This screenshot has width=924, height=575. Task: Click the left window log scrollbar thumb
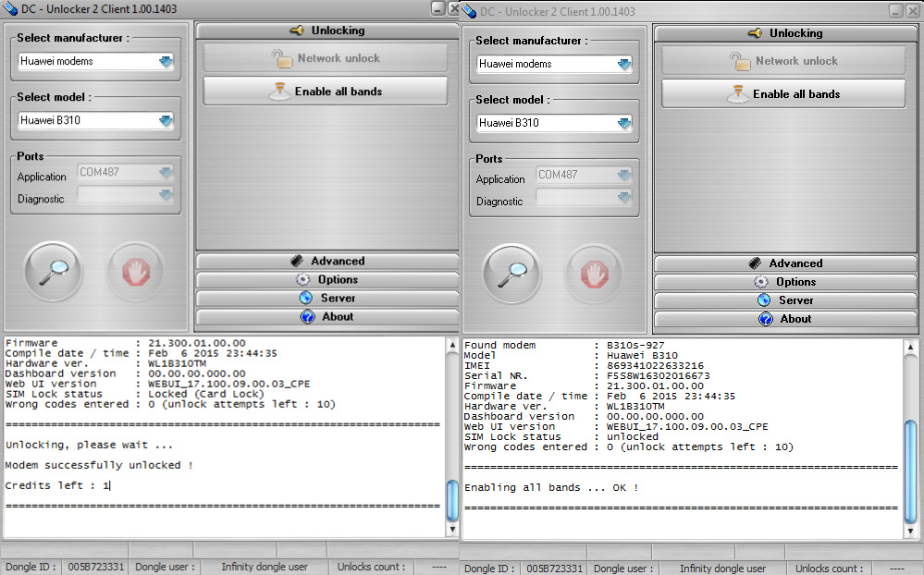coord(452,500)
